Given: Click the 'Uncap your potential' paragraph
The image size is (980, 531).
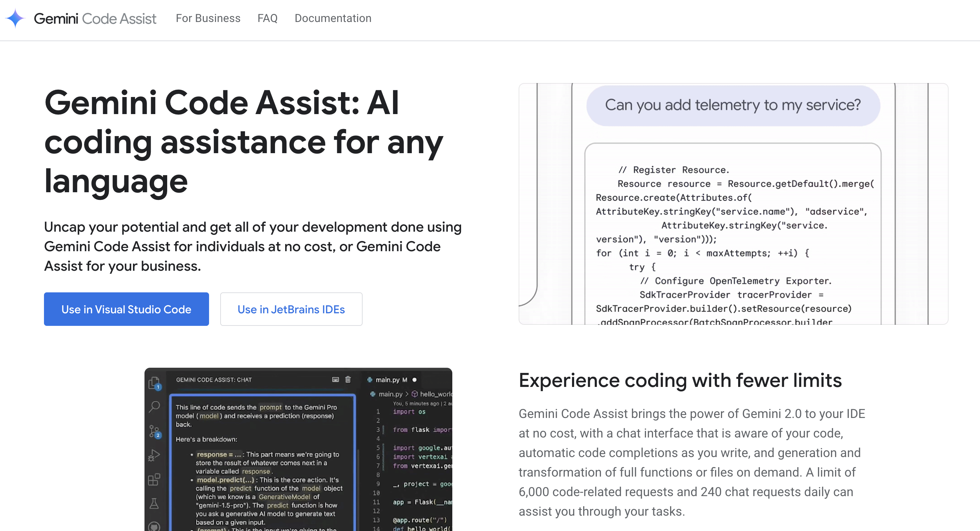Looking at the screenshot, I should click(x=253, y=246).
